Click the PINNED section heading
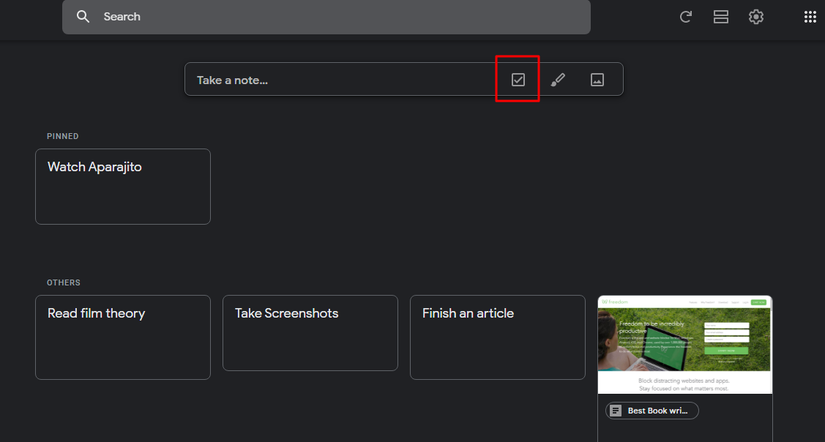The width and height of the screenshot is (825, 442). point(63,136)
